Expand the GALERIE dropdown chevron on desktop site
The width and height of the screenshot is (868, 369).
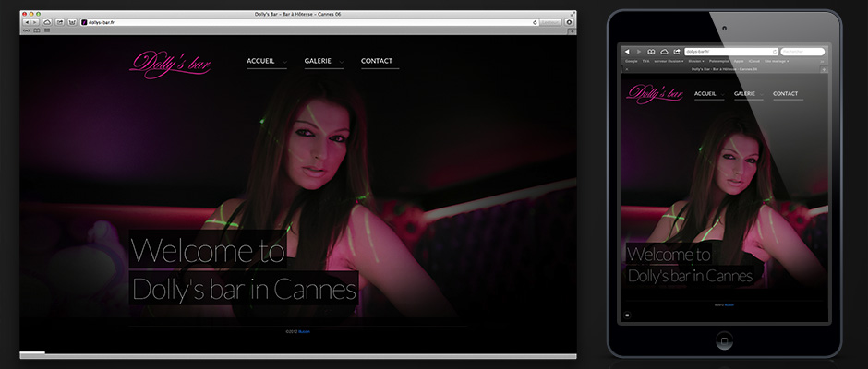342,62
